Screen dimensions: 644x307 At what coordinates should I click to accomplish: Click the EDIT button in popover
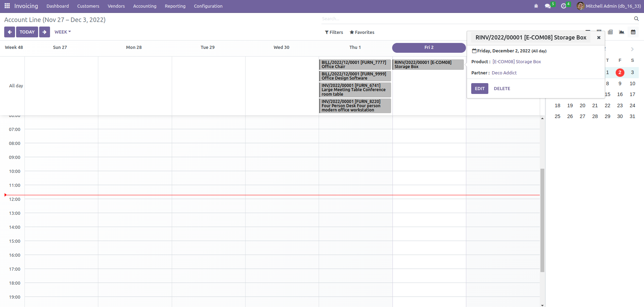480,89
